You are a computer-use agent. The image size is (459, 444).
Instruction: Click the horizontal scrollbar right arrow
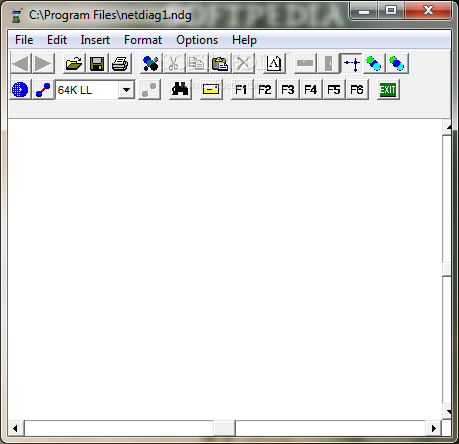[x=433, y=428]
